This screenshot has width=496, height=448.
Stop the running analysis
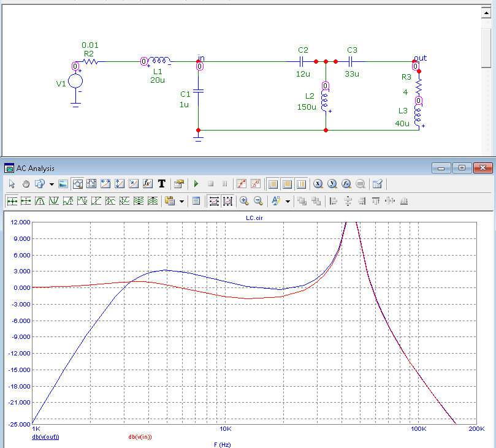210,184
